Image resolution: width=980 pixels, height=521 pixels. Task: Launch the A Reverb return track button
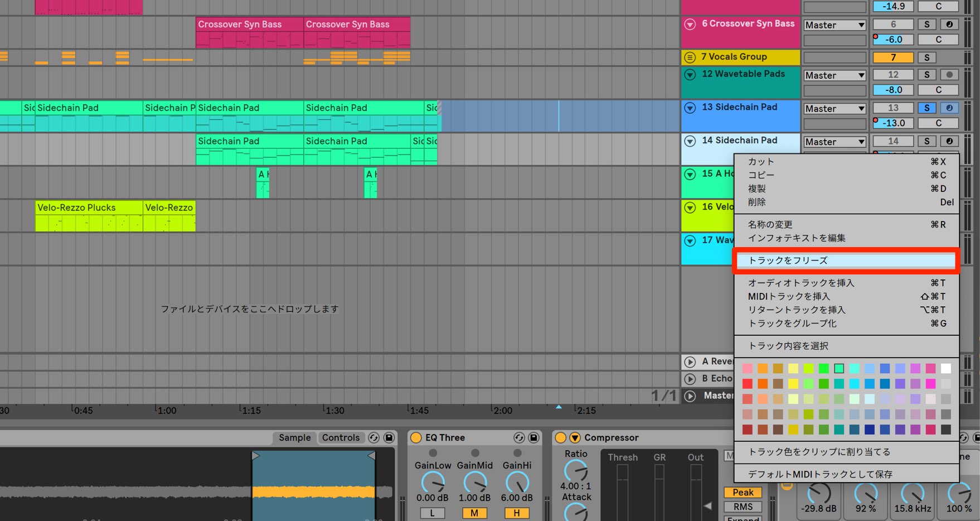pyautogui.click(x=690, y=362)
